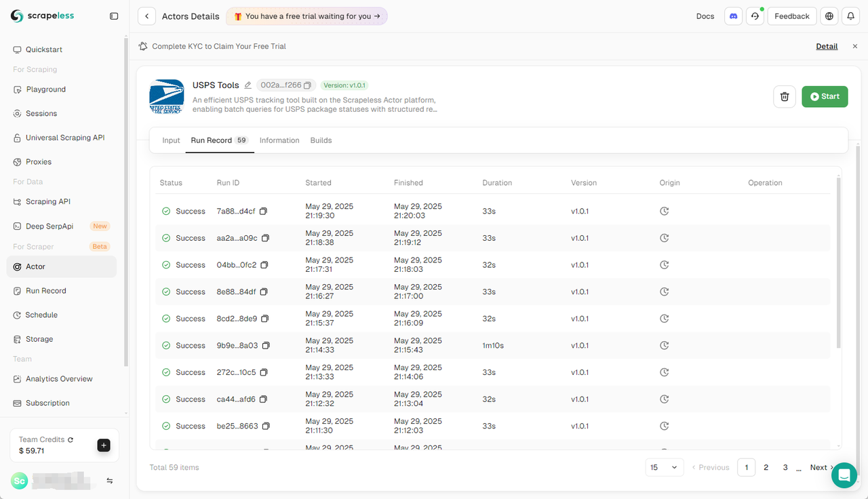Copy run ID 8e88...84df
868x499 pixels.
[264, 292]
